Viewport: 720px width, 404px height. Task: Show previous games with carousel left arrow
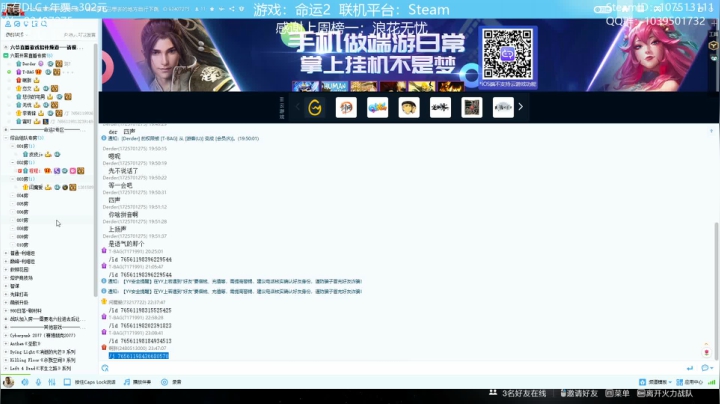tap(297, 107)
